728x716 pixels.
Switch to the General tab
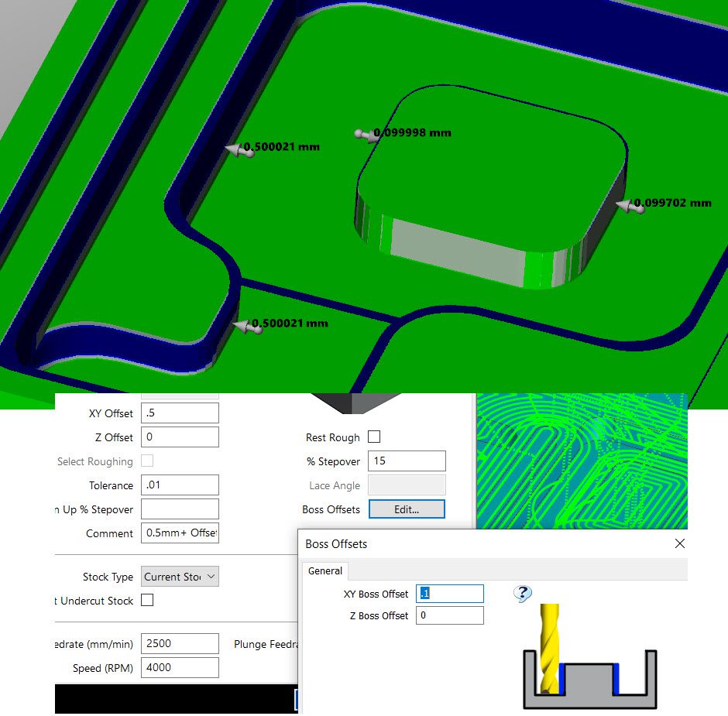[x=325, y=570]
